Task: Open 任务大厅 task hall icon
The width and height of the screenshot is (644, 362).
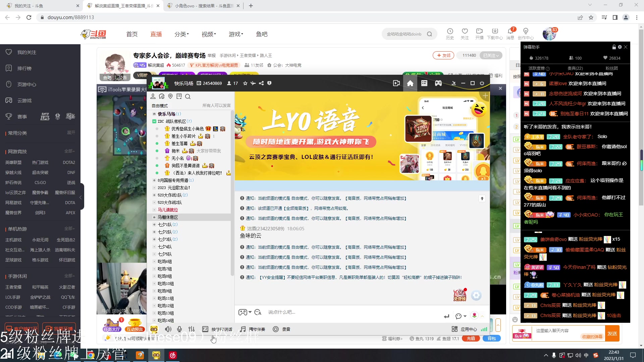Action: pos(112,325)
